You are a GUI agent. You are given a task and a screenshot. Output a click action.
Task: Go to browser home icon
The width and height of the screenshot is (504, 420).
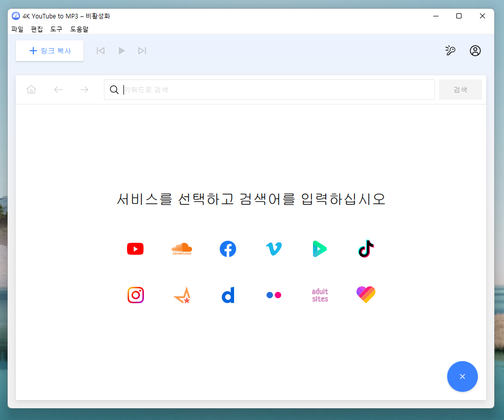tap(31, 89)
